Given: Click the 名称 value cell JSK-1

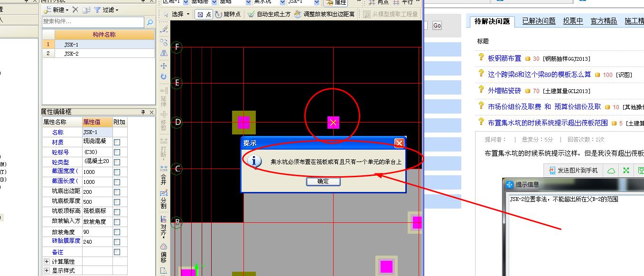Looking at the screenshot, I should [97, 132].
